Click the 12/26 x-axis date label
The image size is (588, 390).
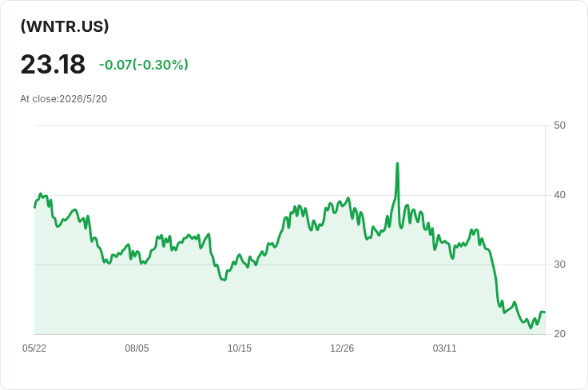pyautogui.click(x=342, y=348)
